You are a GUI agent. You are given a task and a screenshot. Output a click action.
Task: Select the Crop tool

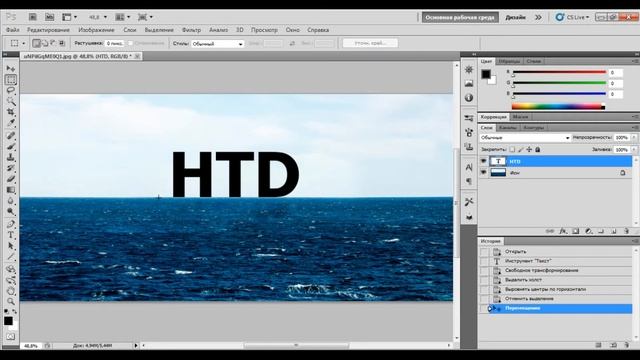11,112
